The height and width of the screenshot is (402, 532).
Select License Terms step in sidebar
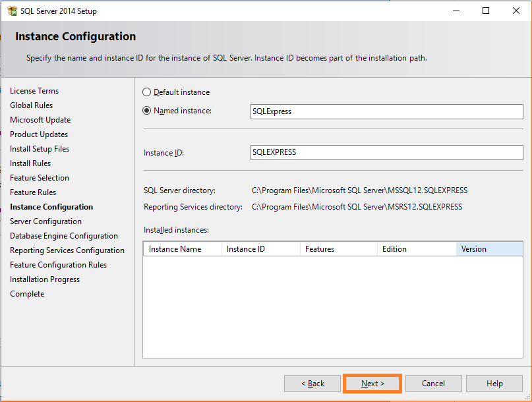tap(34, 91)
